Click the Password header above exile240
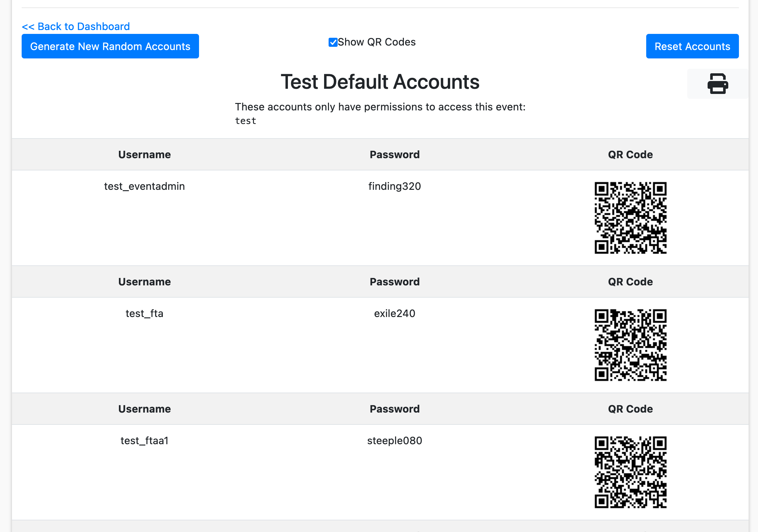Viewport: 758px width, 532px height. click(x=395, y=282)
